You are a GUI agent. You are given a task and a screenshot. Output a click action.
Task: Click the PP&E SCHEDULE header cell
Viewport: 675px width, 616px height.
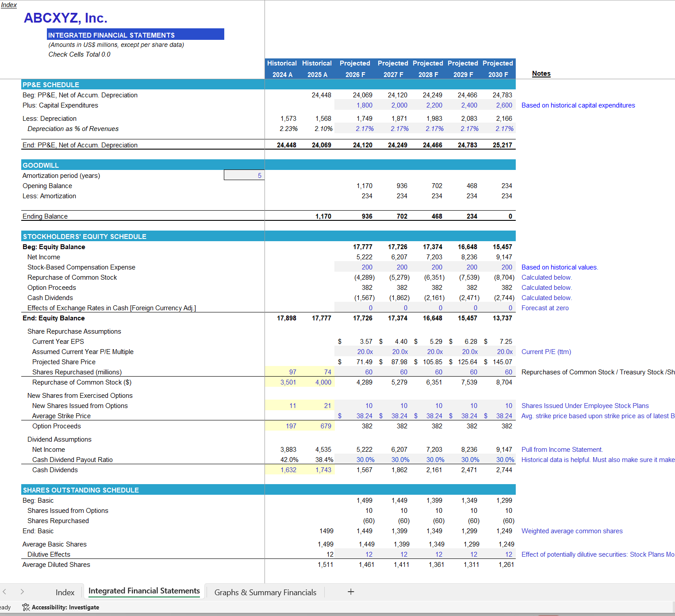pos(51,85)
